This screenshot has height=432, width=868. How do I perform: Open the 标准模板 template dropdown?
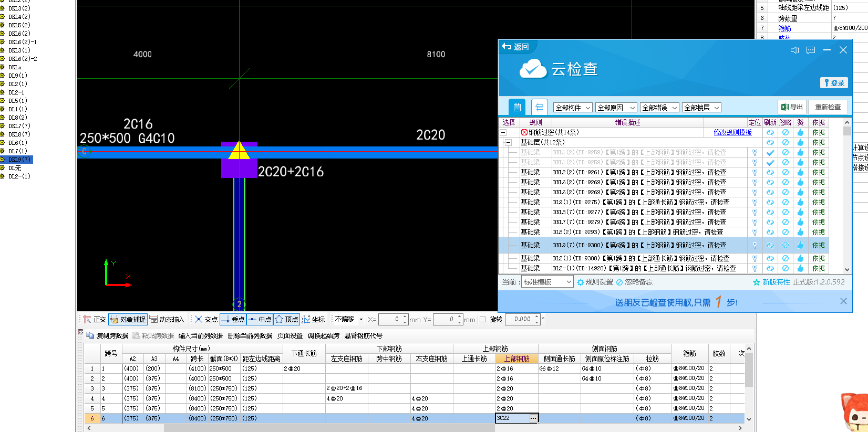coord(547,282)
